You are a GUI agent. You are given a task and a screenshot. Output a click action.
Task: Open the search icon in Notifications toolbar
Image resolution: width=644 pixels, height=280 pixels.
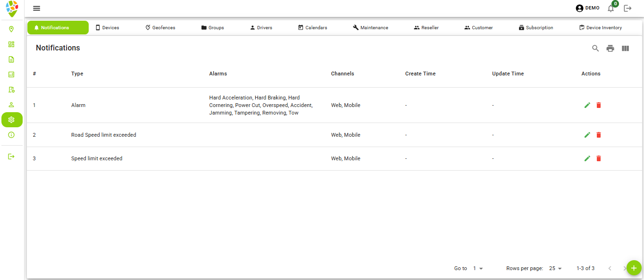[595, 48]
